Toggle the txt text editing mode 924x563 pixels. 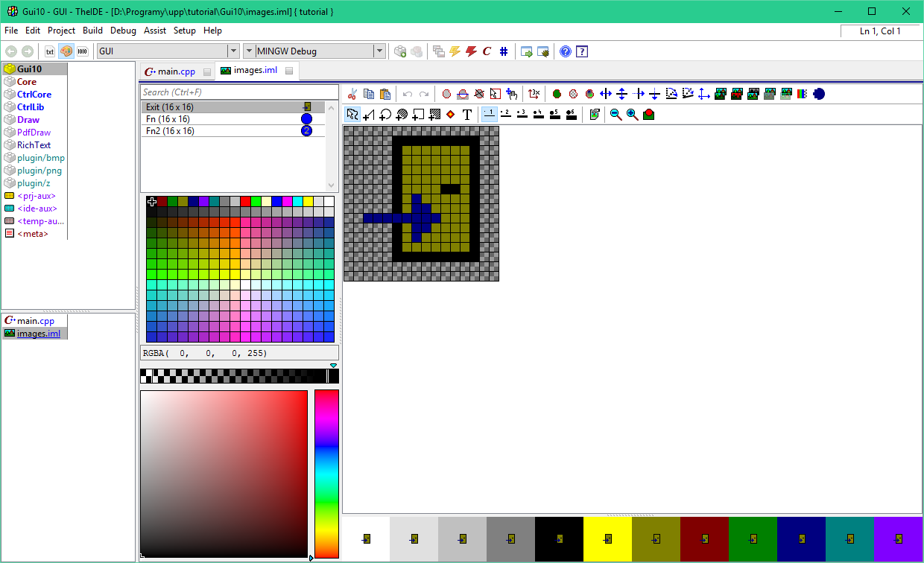pyautogui.click(x=50, y=51)
